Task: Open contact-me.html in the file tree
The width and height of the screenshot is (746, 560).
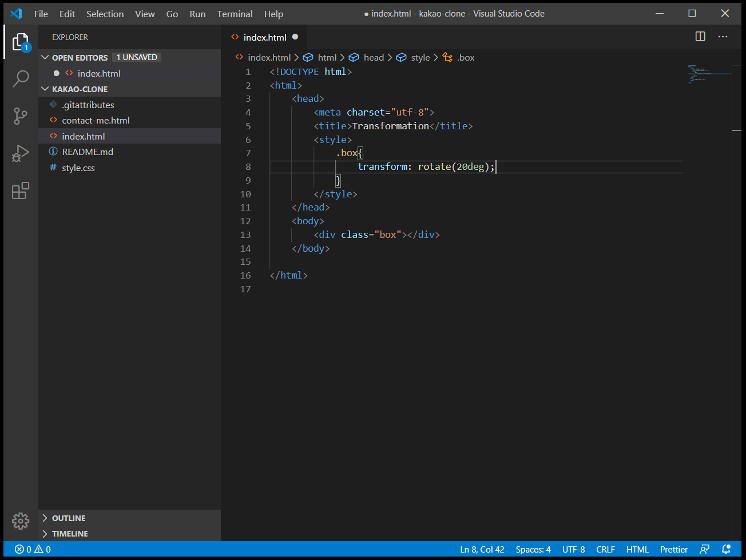Action: tap(129, 120)
